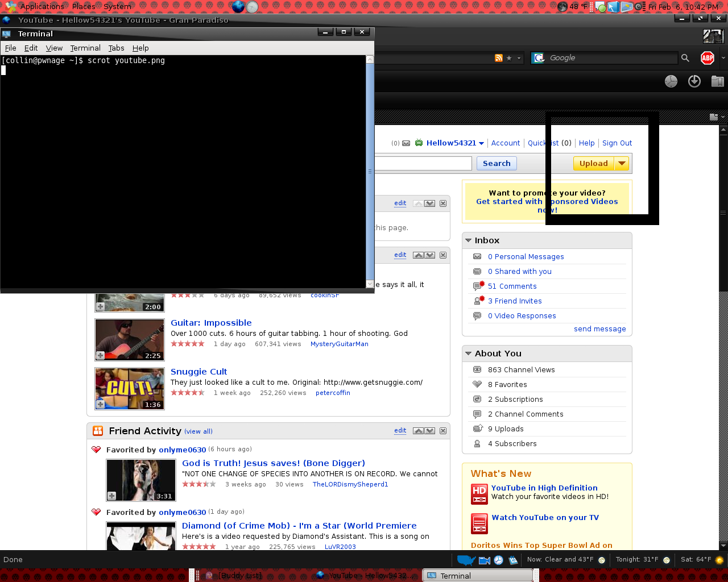This screenshot has height=582, width=728.
Task: Move Friend Activity module down arrow
Action: (430, 431)
